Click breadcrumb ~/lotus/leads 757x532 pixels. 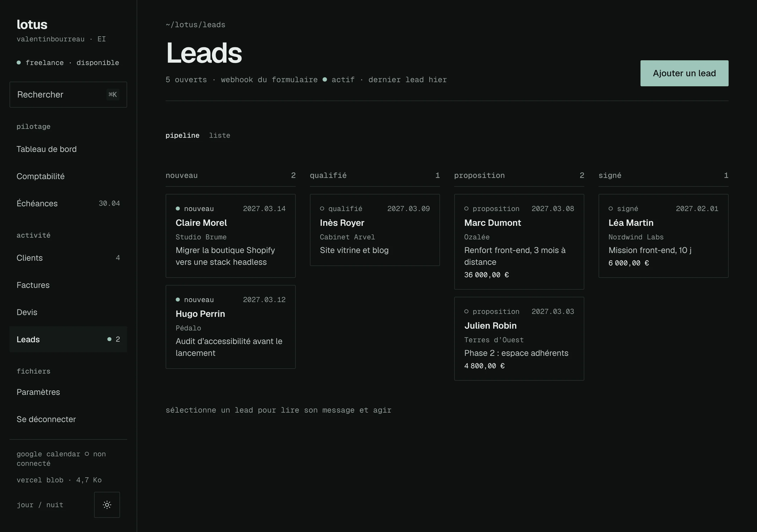(x=195, y=25)
